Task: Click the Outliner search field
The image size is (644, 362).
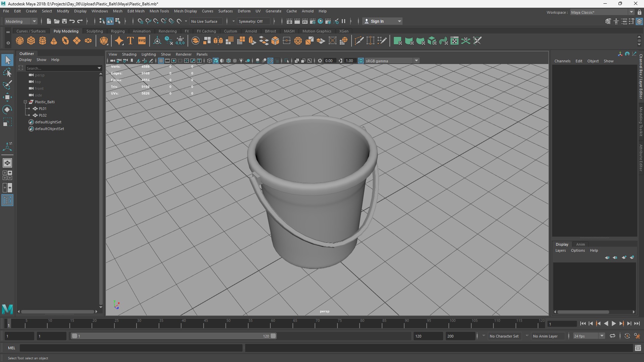Action: click(61, 68)
